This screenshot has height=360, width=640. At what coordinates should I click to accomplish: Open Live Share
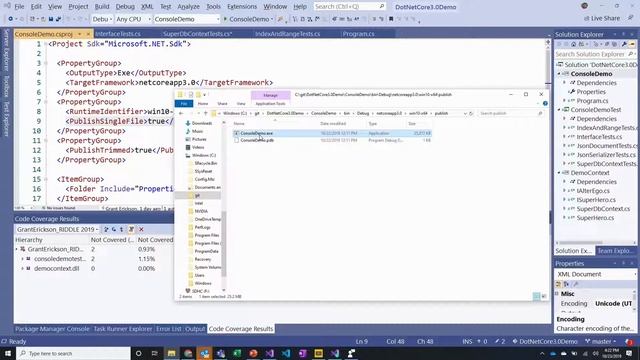point(602,18)
